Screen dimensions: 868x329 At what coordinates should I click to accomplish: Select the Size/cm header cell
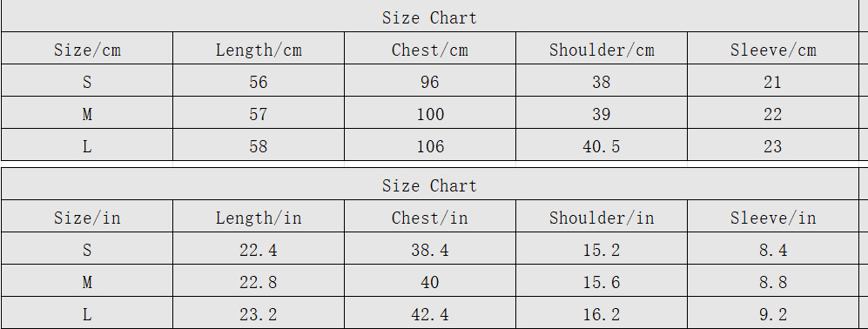click(x=87, y=48)
